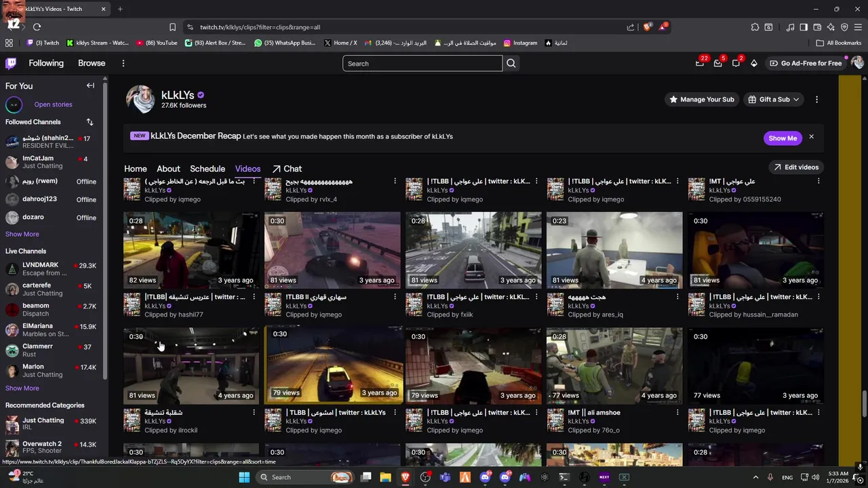
Task: Bookmark this page icon in address bar
Action: pyautogui.click(x=172, y=27)
